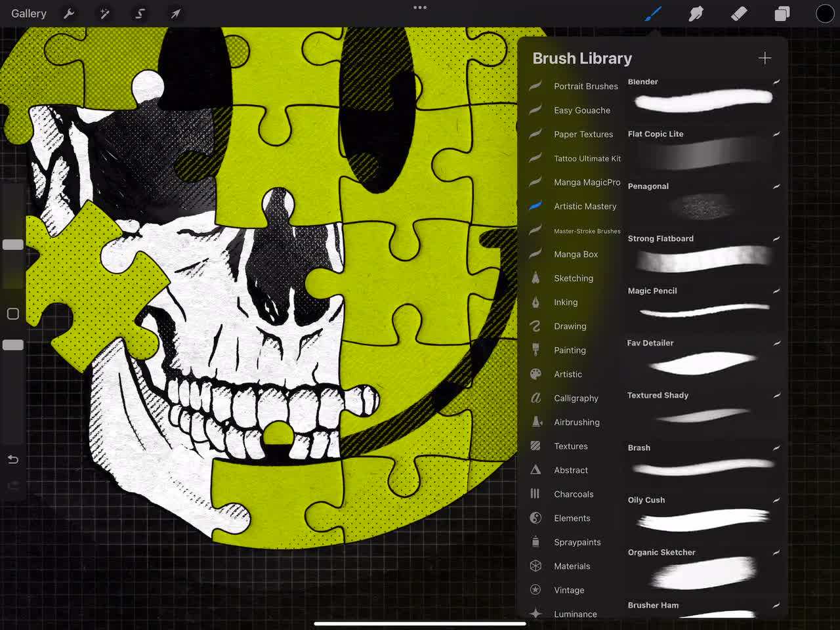Click the Artistic palette icon
Image resolution: width=840 pixels, height=630 pixels.
[x=535, y=374]
